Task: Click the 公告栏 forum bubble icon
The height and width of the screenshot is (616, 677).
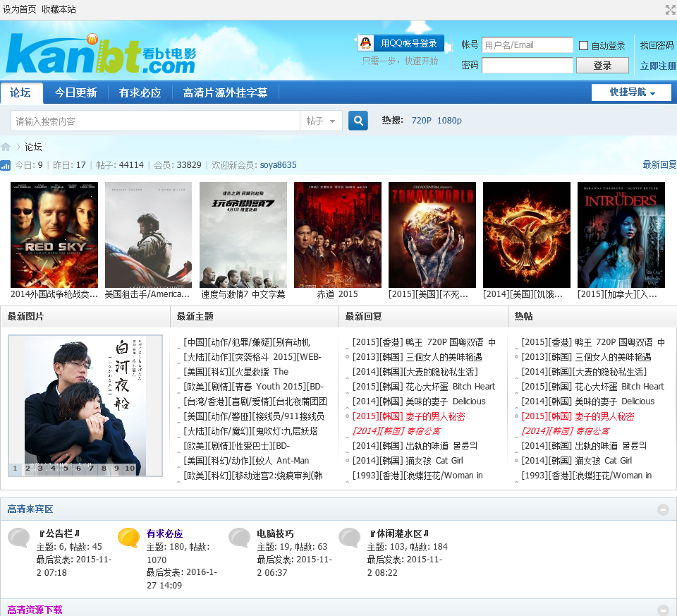Action: tap(19, 538)
